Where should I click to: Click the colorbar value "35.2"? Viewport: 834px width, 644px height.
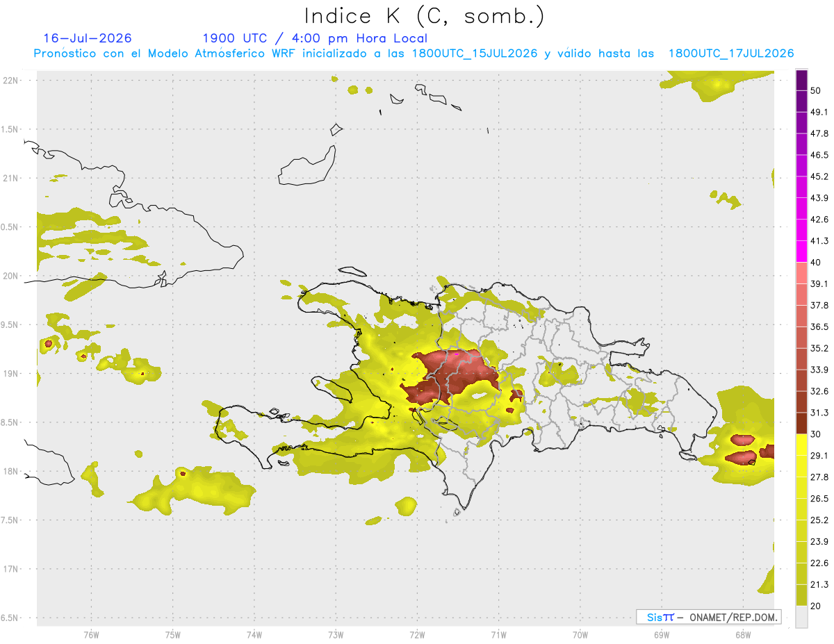click(x=819, y=348)
